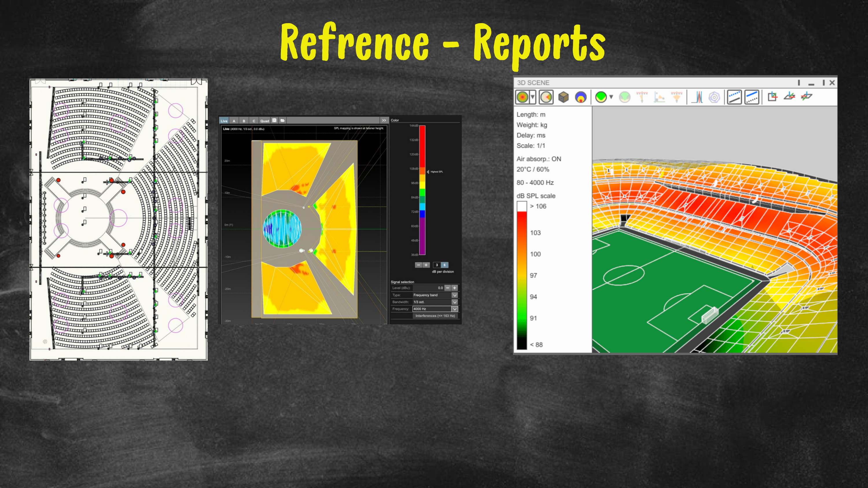
Task: Select snapshot tab A
Action: click(234, 121)
